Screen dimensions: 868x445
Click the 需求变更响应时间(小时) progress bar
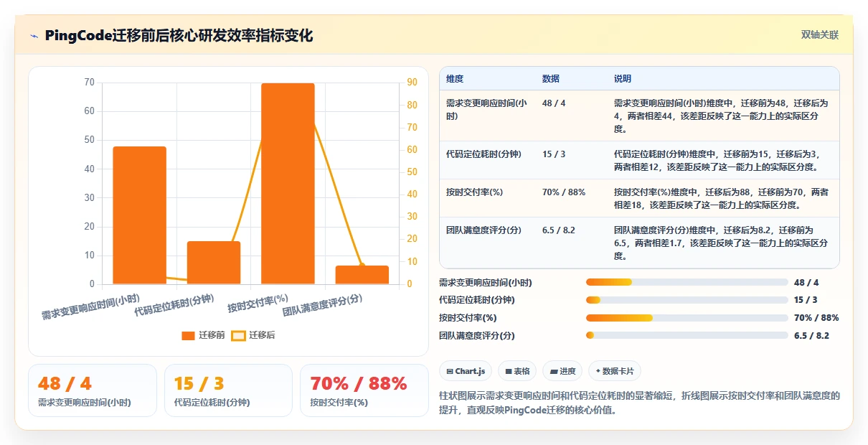pyautogui.click(x=687, y=282)
